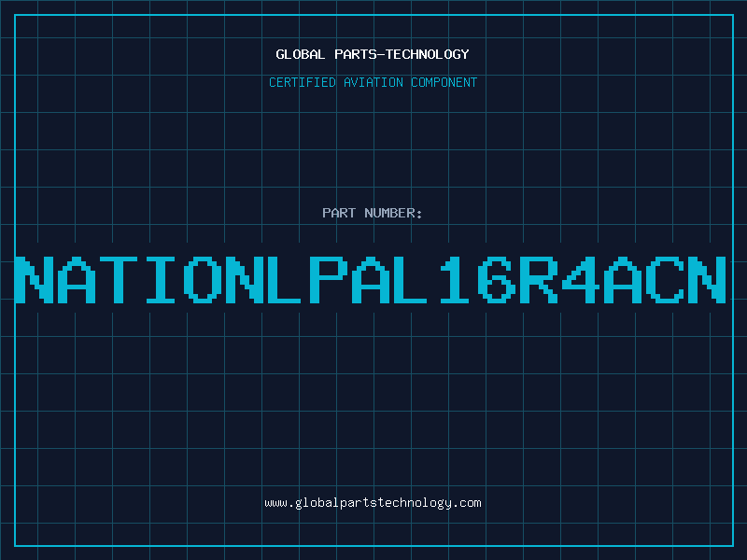This screenshot has height=560, width=747.
Task: Click the 'GLOBAL PARTS-TECHNOLOGY' heading text
Action: 373,54
